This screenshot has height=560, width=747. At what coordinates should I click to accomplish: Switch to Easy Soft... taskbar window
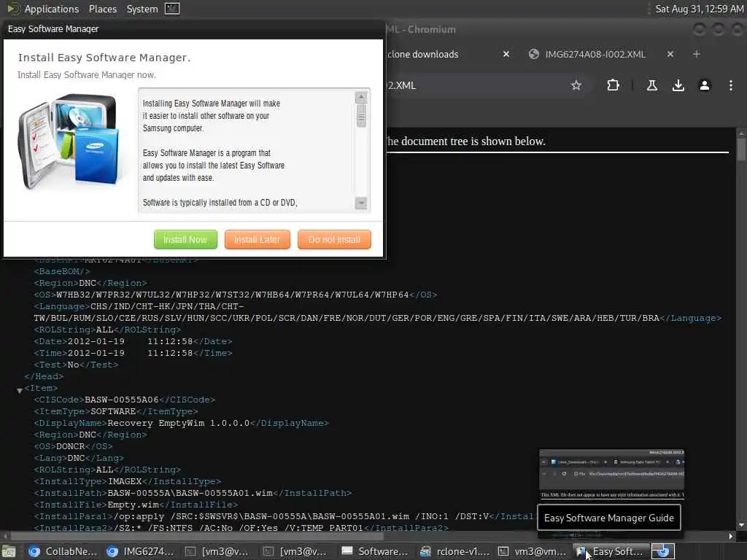click(611, 551)
